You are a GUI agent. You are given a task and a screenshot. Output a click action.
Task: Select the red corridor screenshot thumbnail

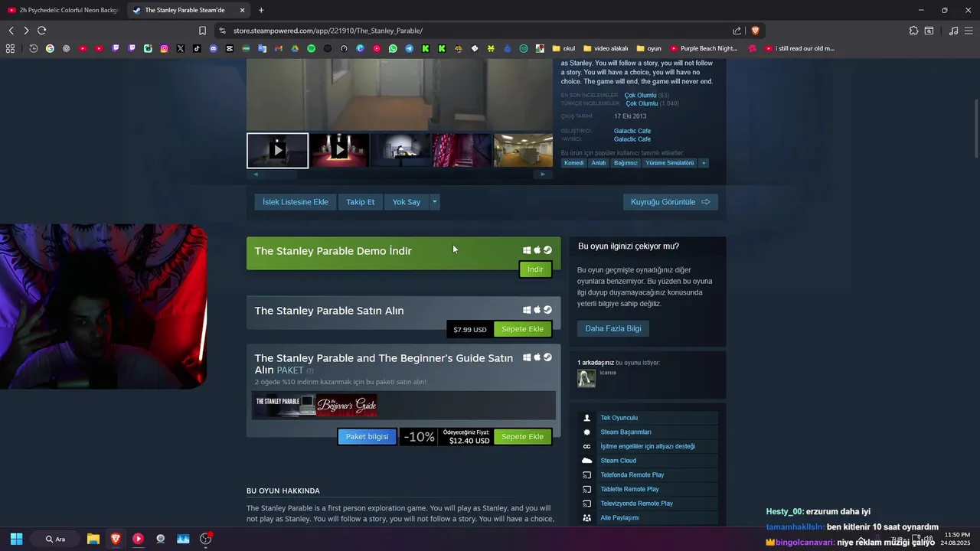pyautogui.click(x=462, y=151)
